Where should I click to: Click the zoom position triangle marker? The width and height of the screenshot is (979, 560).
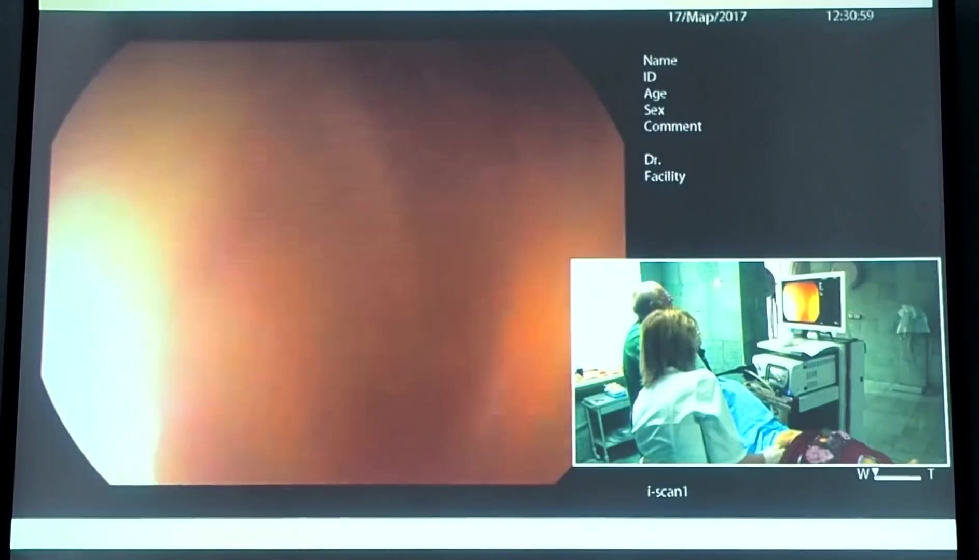pyautogui.click(x=876, y=472)
